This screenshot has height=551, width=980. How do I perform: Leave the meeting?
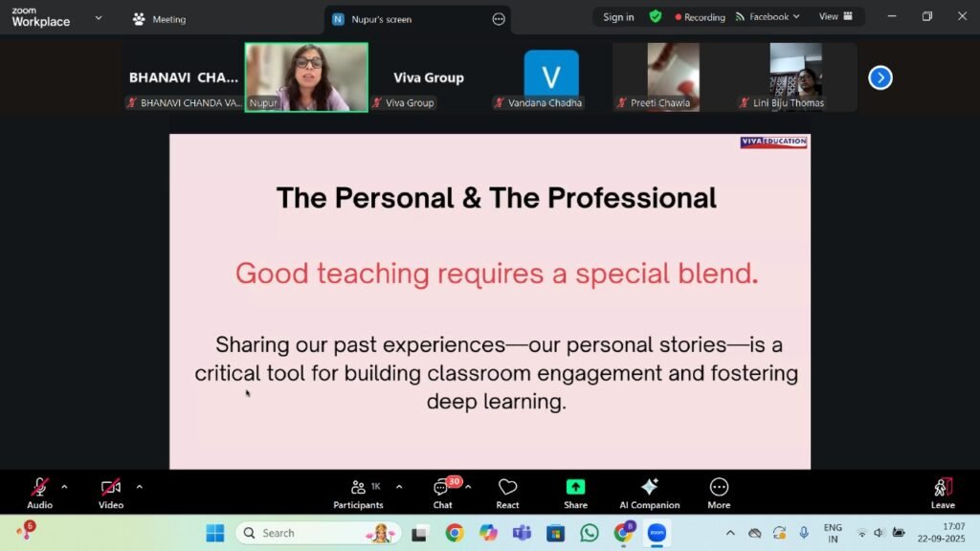click(943, 490)
